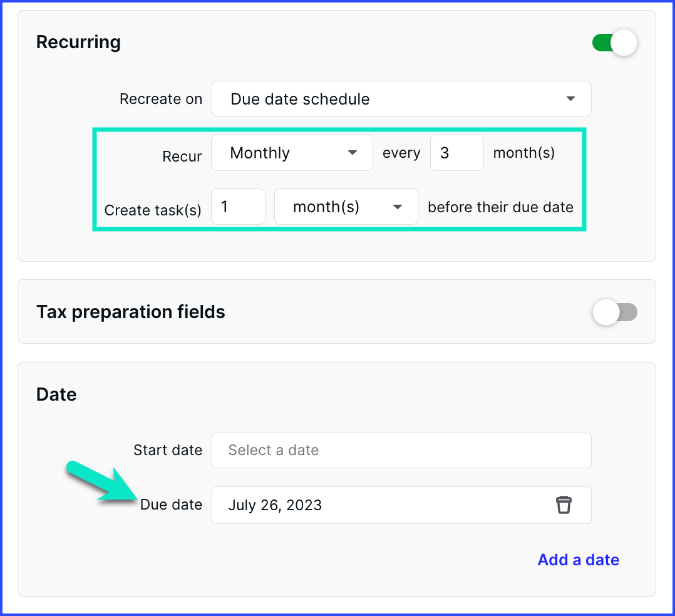
Task: Click the Due date label
Action: tap(171, 505)
